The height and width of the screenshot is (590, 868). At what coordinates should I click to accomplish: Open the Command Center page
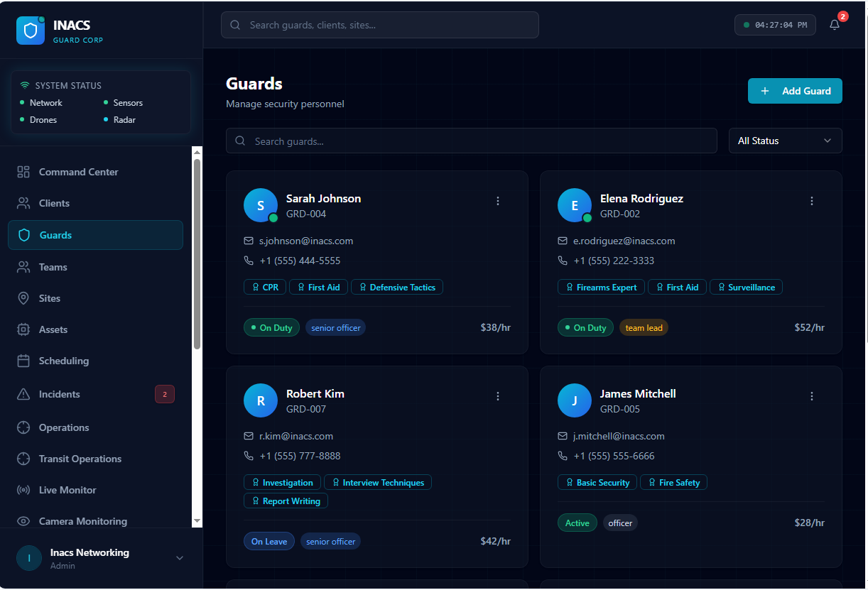(95, 172)
